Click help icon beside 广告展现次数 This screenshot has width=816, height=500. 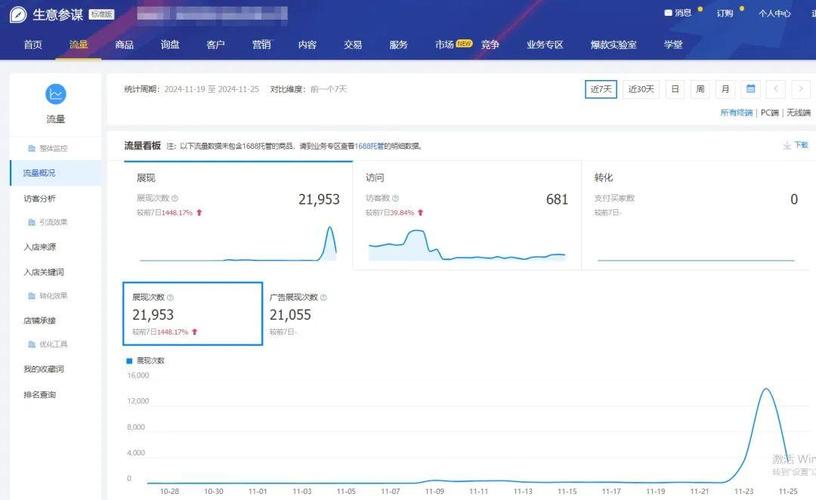tap(323, 298)
